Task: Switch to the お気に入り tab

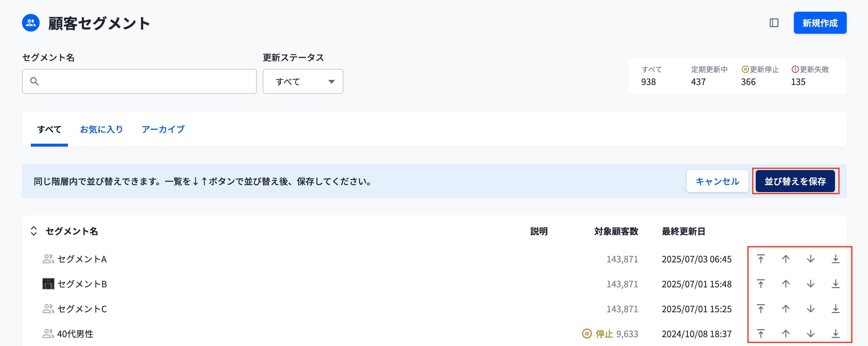Action: 101,129
